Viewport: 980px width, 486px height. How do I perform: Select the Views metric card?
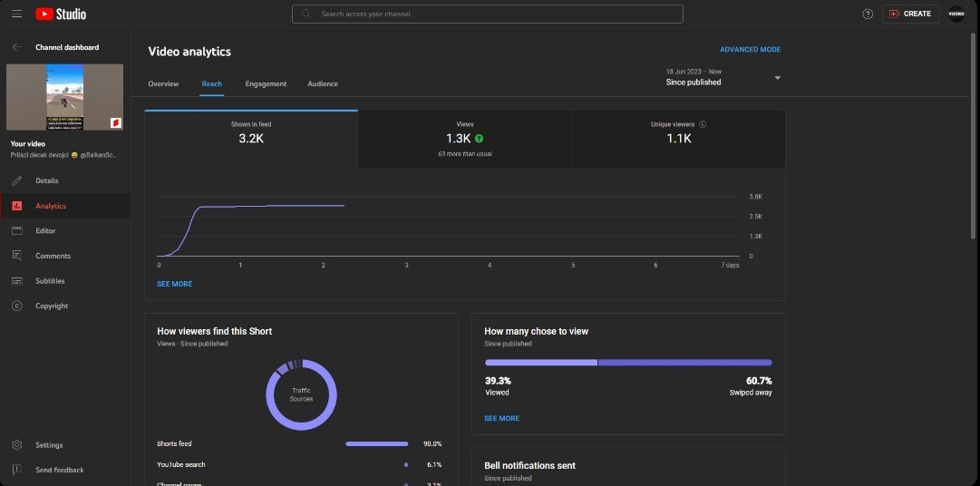(x=464, y=138)
